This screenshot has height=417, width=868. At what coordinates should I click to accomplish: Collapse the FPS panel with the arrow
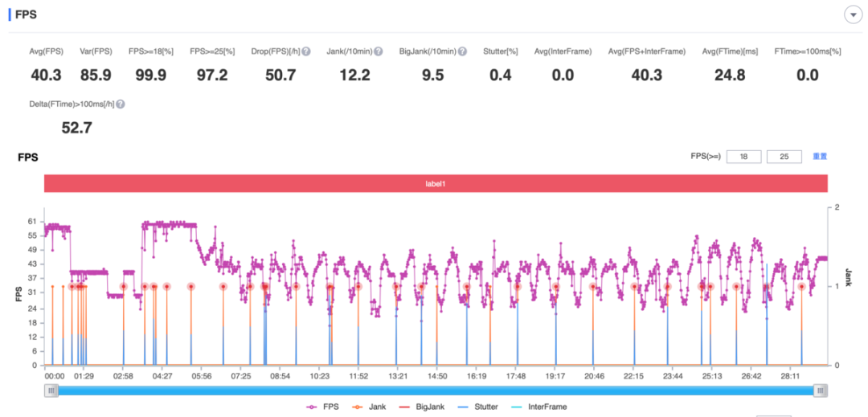click(853, 15)
